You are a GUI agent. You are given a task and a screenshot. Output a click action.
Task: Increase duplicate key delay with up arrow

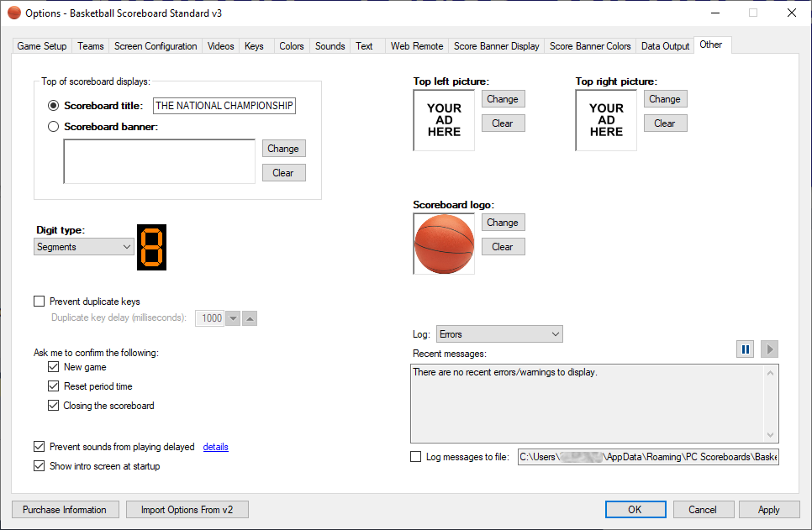click(250, 318)
